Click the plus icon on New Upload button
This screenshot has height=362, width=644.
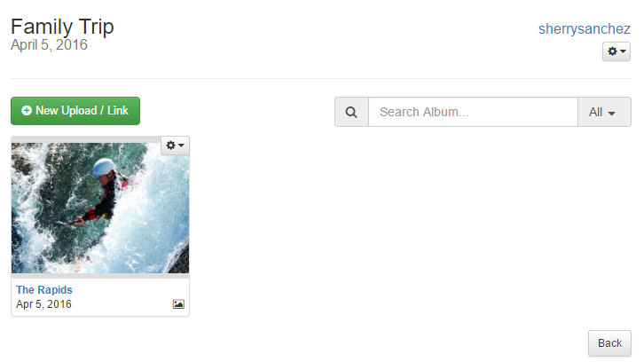point(27,111)
